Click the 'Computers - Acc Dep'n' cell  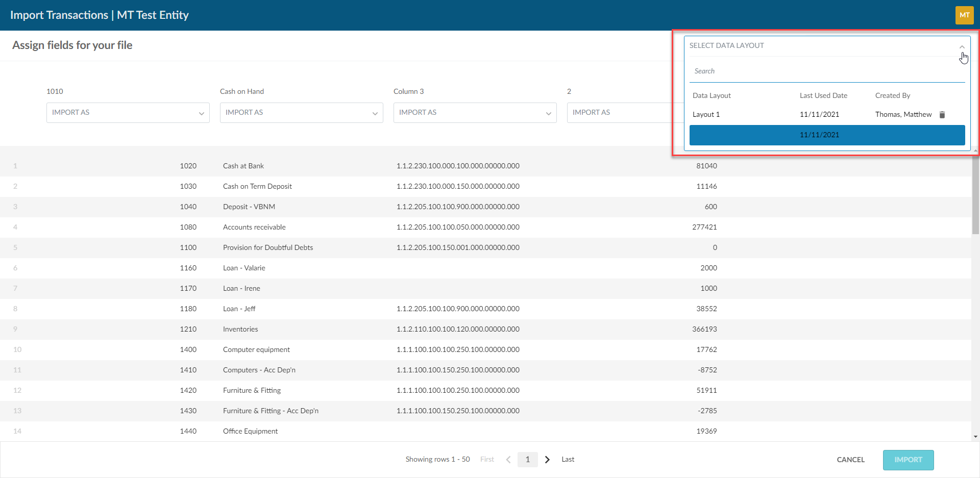[259, 370]
